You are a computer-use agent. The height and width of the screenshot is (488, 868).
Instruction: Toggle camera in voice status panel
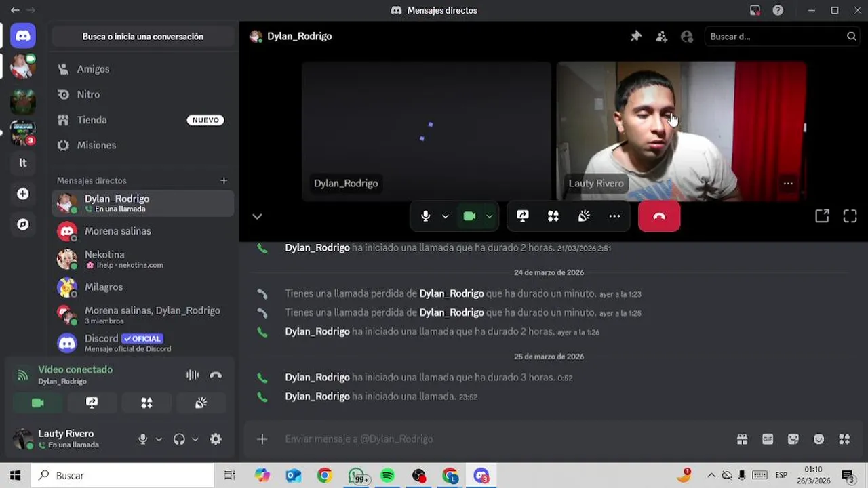coord(38,403)
